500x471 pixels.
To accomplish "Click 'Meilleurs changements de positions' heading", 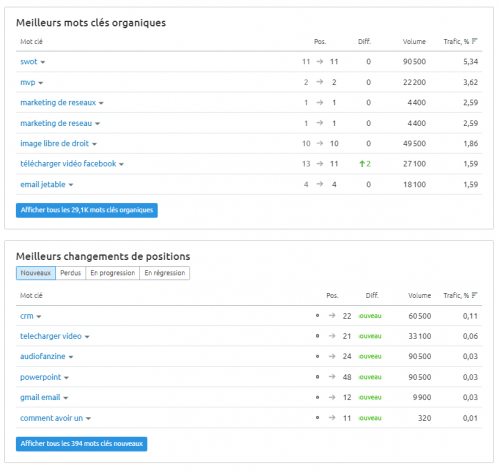I will point(103,256).
